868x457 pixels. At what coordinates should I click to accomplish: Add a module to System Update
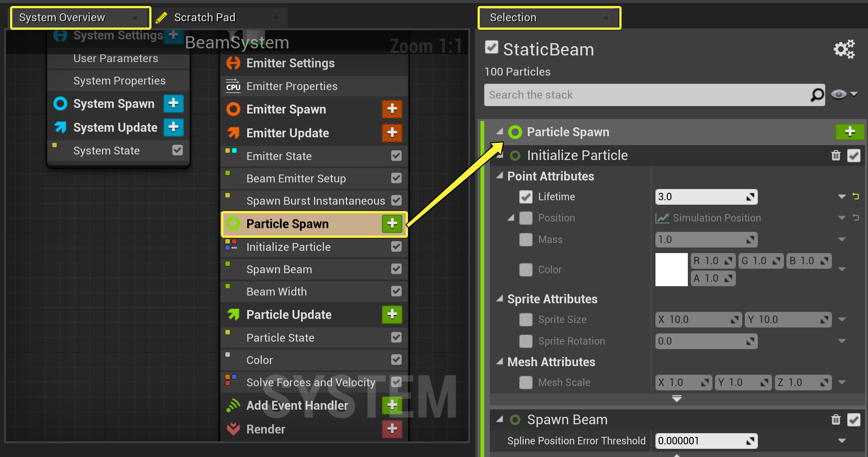173,127
